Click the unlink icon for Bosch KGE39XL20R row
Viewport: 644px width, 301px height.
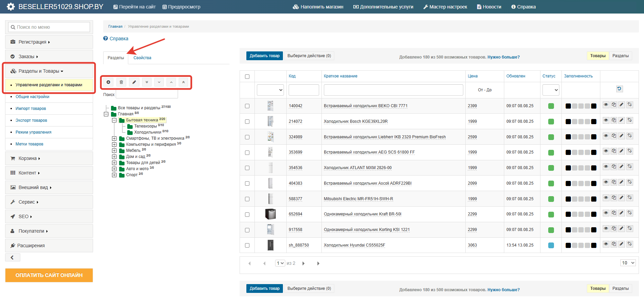[630, 120]
